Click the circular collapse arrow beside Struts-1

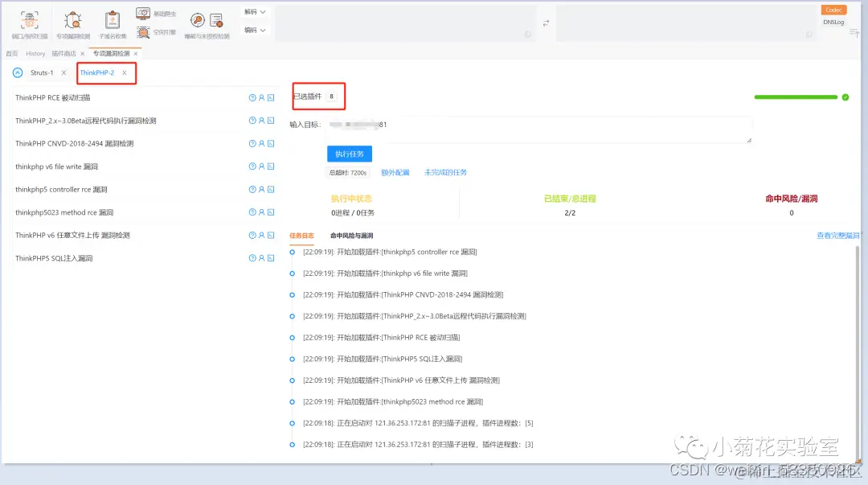(x=18, y=72)
